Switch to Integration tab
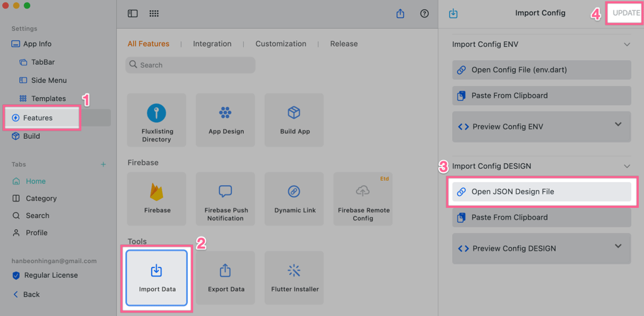The height and width of the screenshot is (316, 644). tap(212, 44)
